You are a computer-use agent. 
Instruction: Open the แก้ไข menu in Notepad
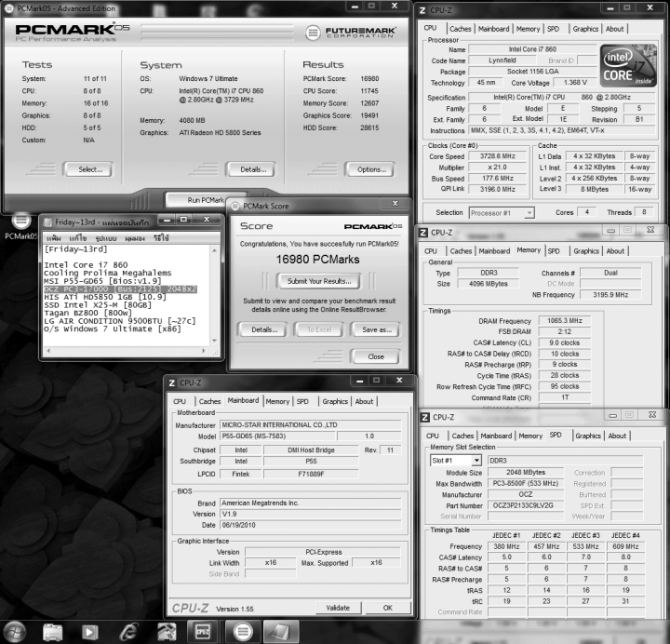78,238
